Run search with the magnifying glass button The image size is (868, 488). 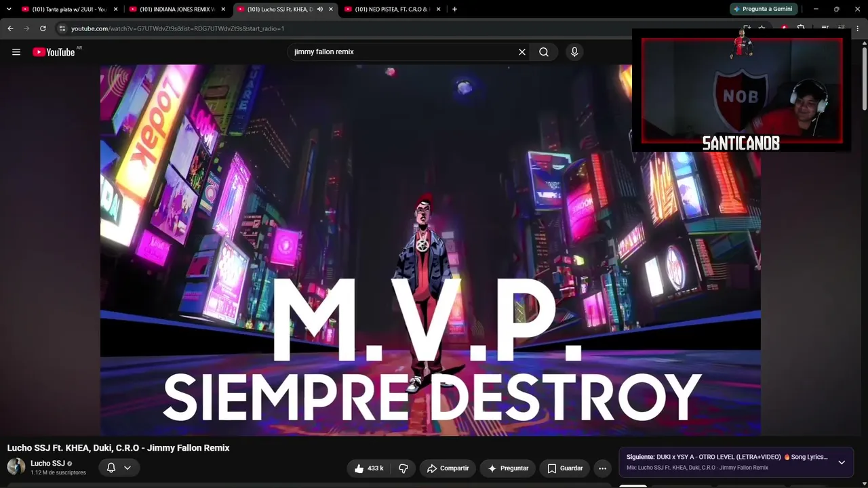click(x=544, y=52)
